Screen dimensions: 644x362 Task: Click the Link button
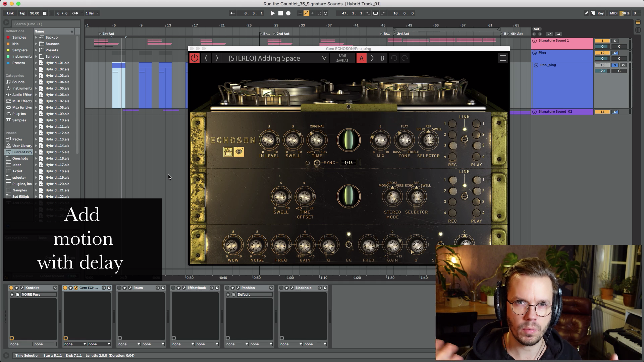pos(10,13)
